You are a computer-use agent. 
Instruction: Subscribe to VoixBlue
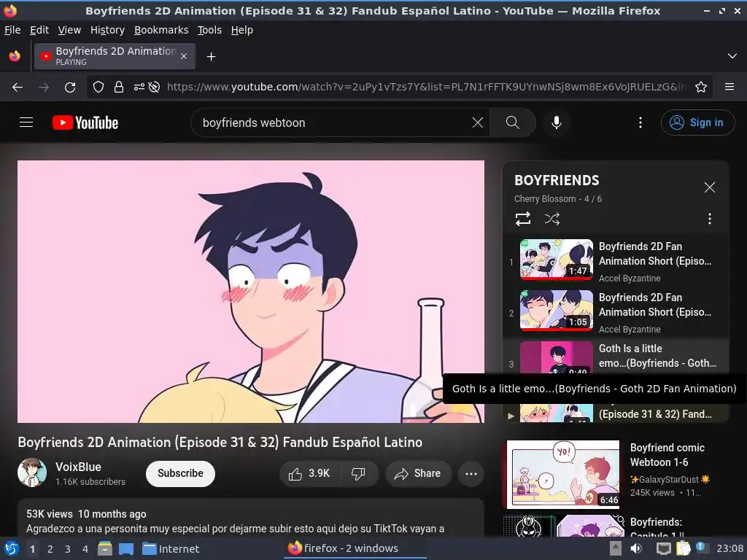click(x=180, y=473)
